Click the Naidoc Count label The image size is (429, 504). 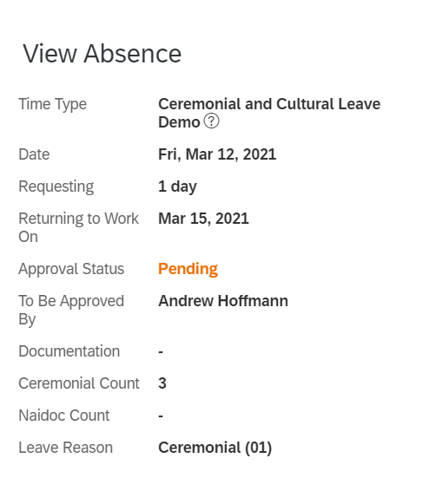pos(64,416)
